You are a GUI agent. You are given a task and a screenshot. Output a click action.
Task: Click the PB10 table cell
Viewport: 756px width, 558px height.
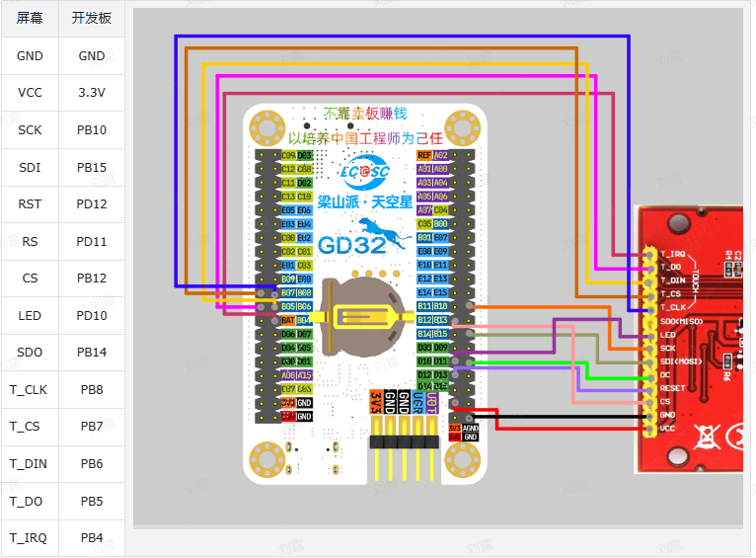click(92, 130)
